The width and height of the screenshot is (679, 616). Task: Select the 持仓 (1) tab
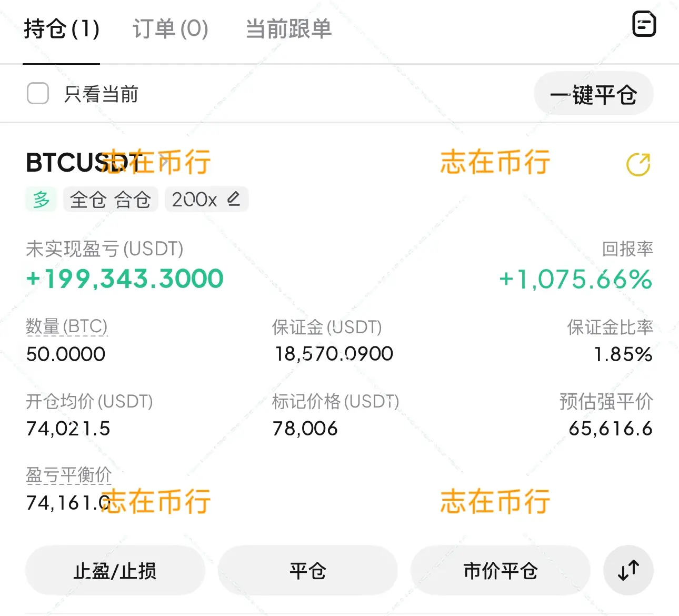pyautogui.click(x=62, y=28)
